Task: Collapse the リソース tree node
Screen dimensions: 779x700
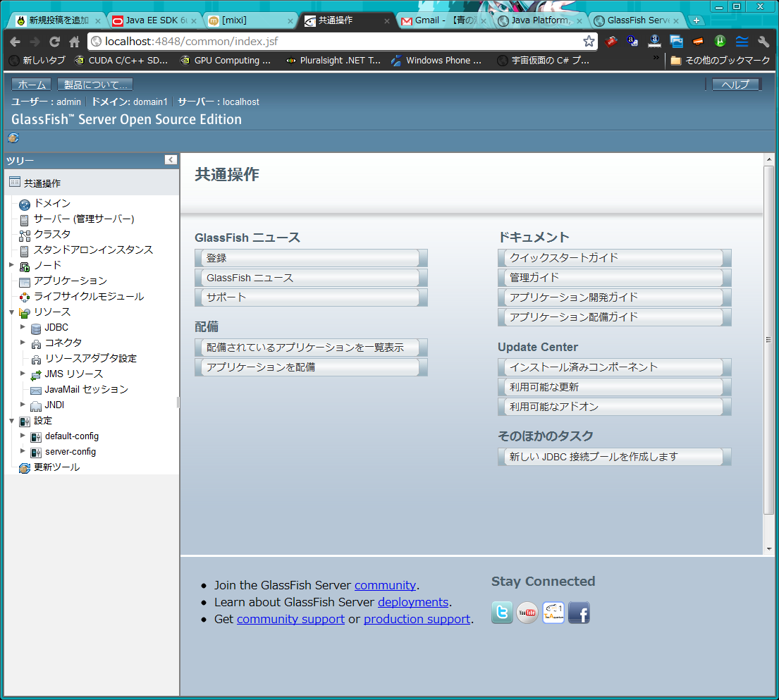Action: 11,312
